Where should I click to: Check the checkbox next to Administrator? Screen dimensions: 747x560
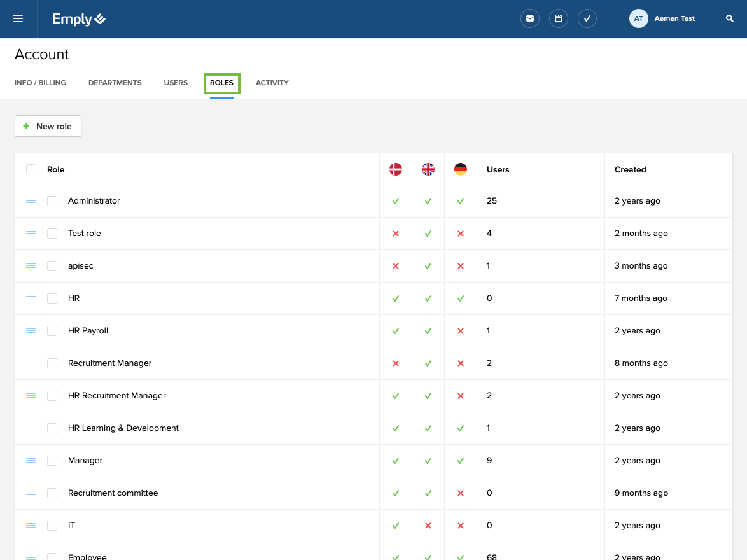coord(52,200)
